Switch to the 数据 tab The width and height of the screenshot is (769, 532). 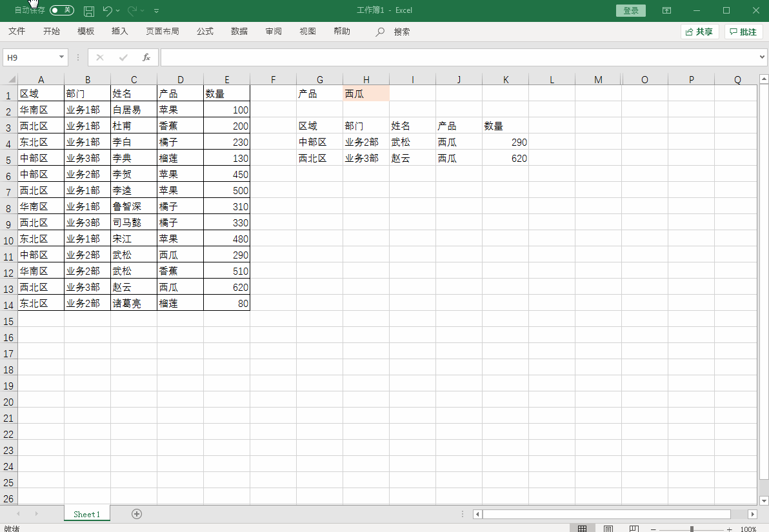coord(239,32)
